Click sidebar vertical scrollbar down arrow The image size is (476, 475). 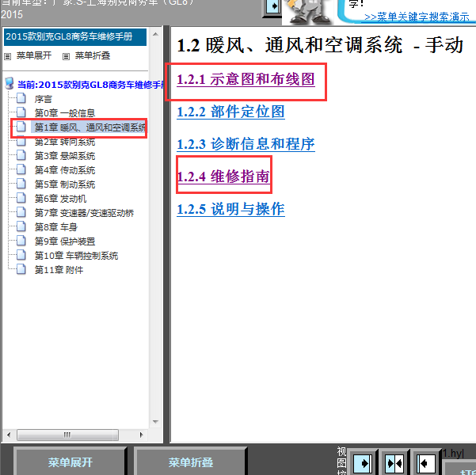click(x=156, y=422)
